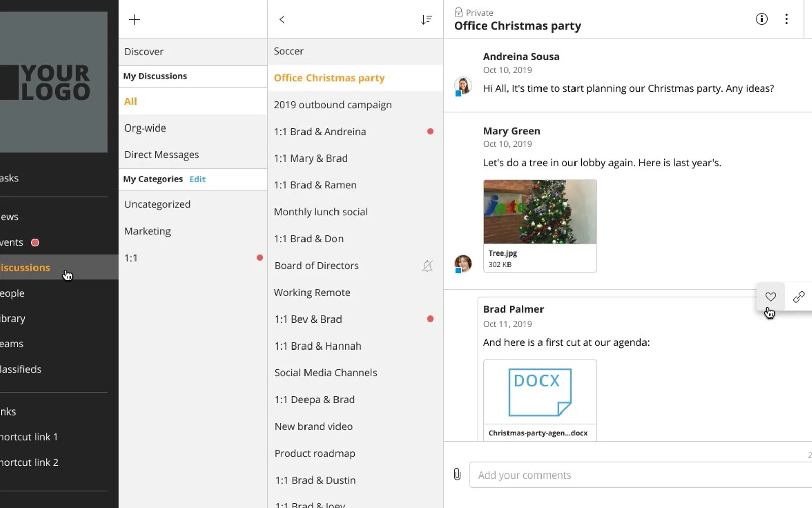Click the Add your comments field

641,475
